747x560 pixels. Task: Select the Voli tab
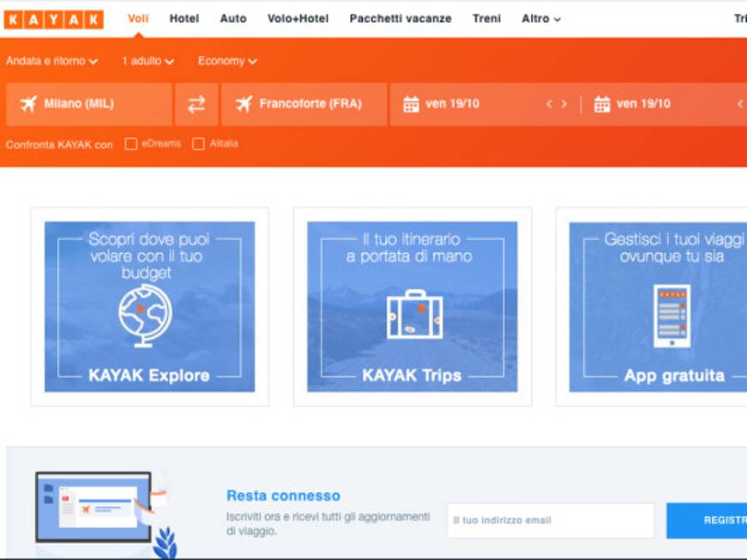coord(138,19)
